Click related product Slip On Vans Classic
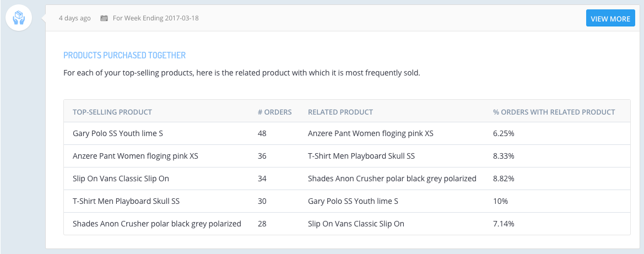Viewport: 644px width, 254px height. tap(356, 224)
